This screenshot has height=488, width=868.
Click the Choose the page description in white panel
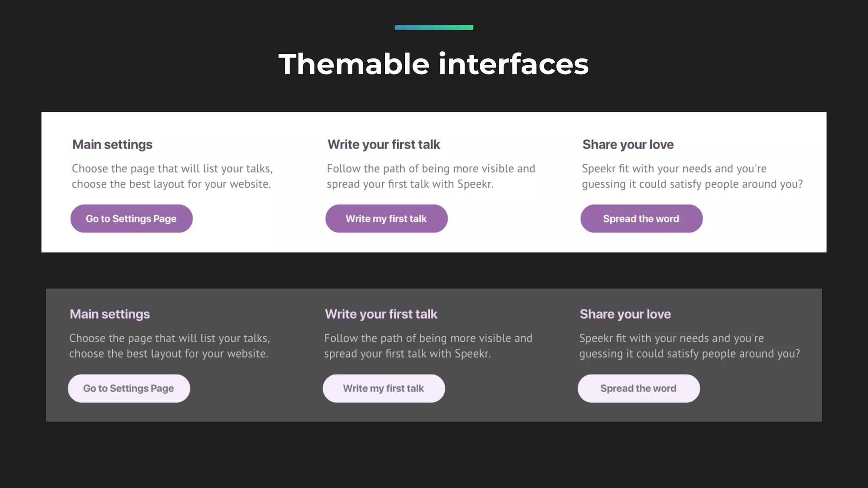click(172, 176)
